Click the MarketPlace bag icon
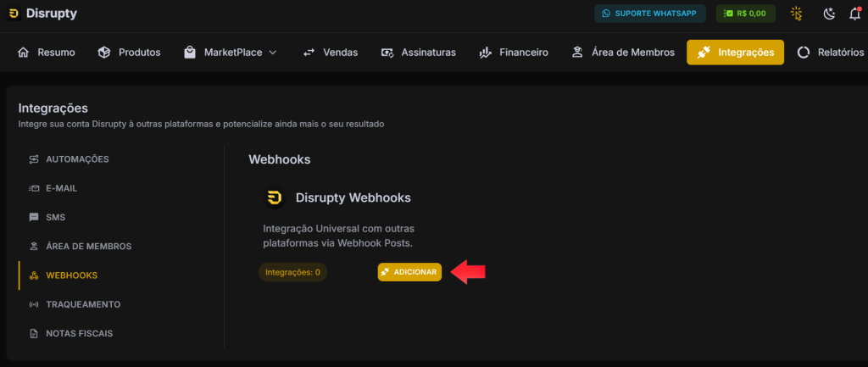 [190, 53]
